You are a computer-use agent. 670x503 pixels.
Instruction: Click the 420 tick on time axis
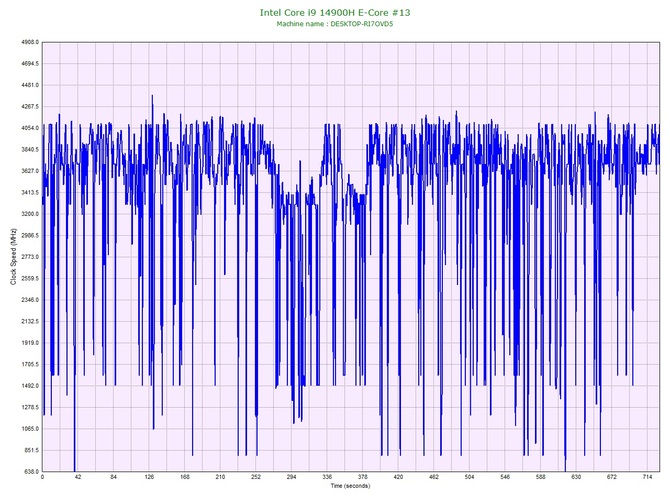398,477
